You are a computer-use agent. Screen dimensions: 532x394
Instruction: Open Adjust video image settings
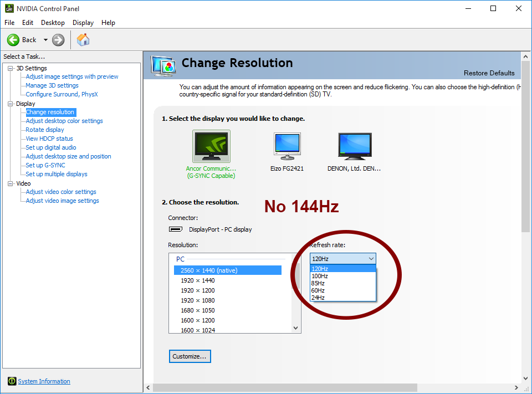click(63, 201)
